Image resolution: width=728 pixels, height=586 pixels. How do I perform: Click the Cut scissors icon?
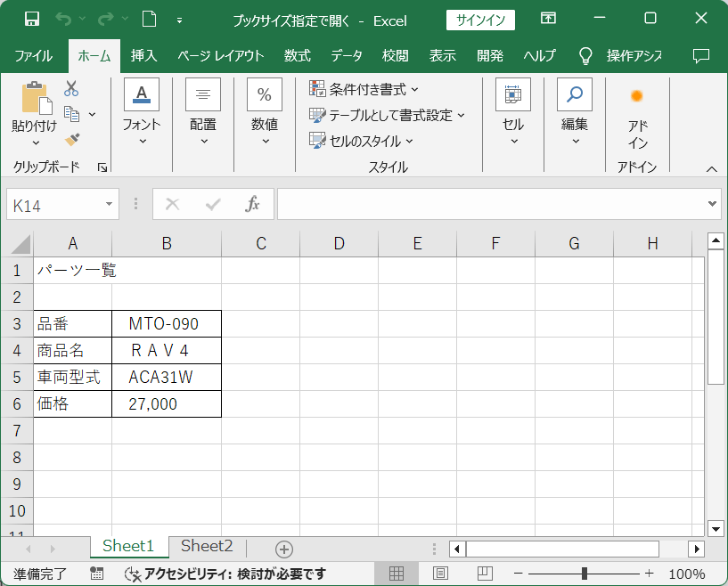[x=71, y=88]
